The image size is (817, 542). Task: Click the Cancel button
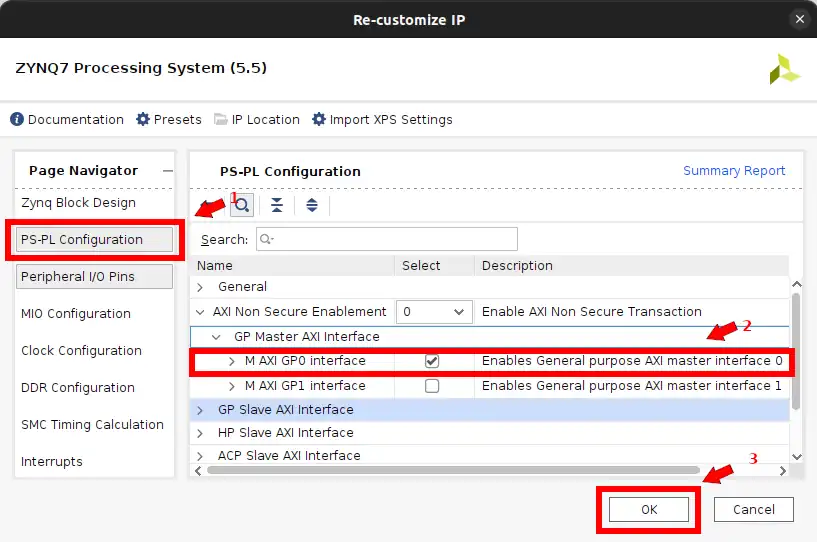753,509
